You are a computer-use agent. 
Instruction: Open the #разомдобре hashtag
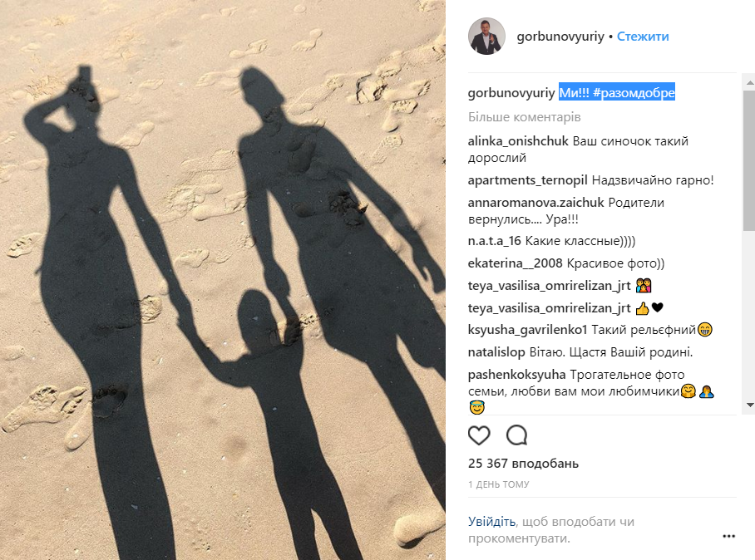pos(634,92)
